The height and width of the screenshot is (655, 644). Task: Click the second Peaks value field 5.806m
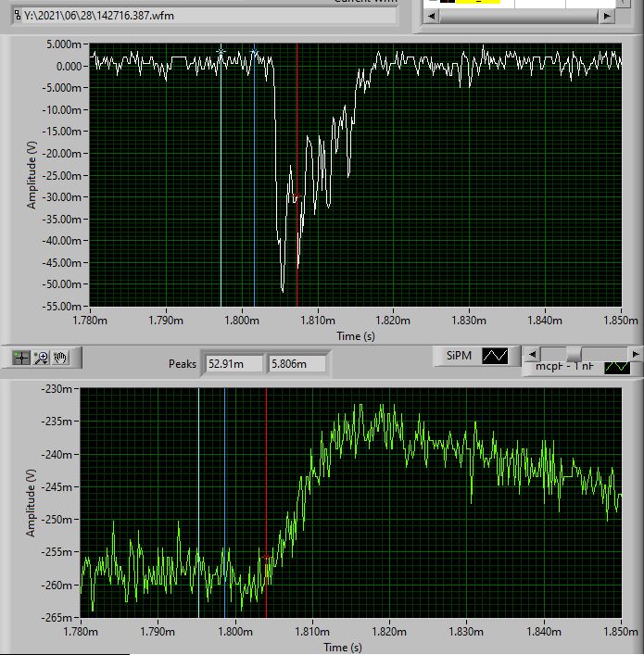[x=296, y=364]
